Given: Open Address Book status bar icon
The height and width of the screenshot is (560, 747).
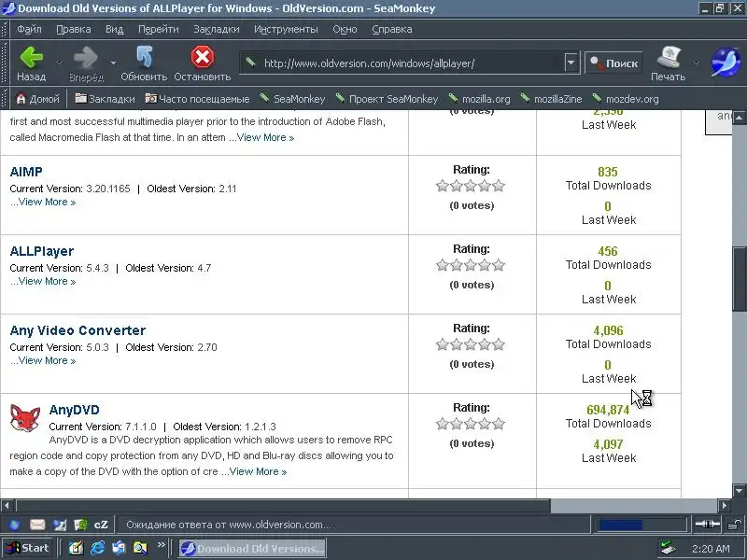Looking at the screenshot, I should click(80, 525).
